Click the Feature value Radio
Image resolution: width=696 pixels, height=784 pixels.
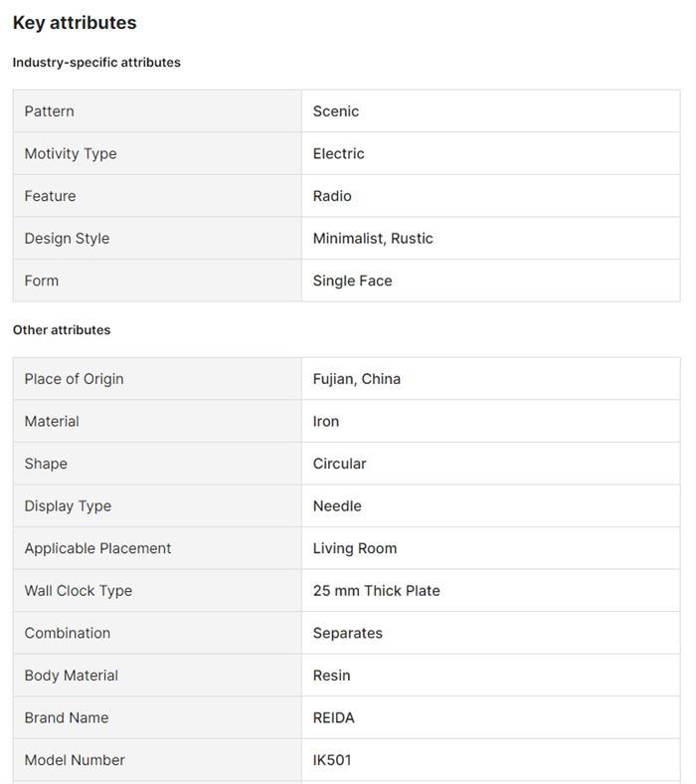(332, 196)
